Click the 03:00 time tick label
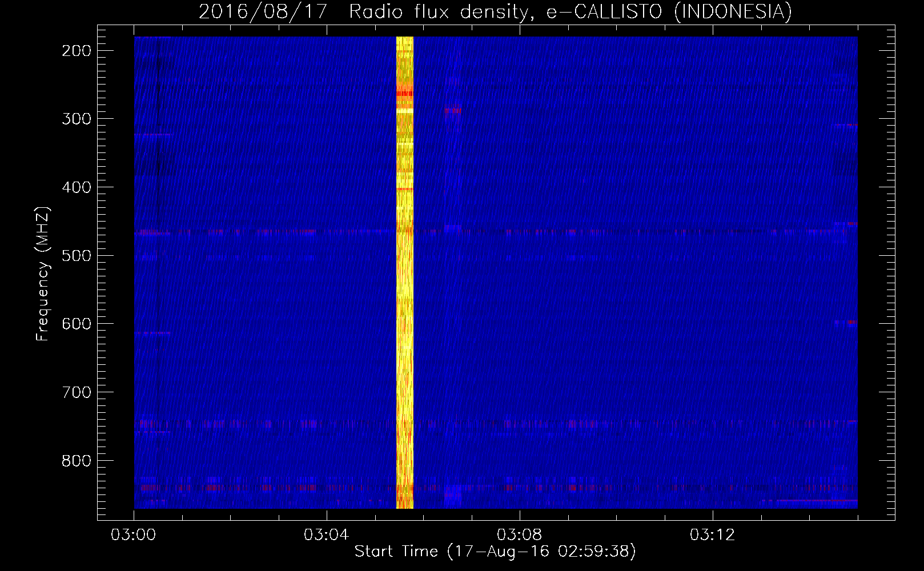Screen dimensions: 924x571 (134, 535)
